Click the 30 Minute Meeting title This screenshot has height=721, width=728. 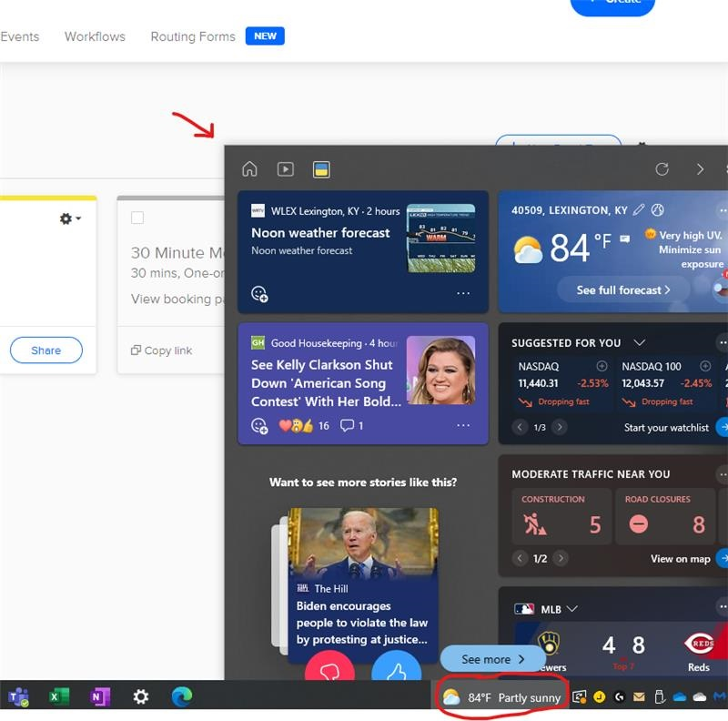click(177, 253)
